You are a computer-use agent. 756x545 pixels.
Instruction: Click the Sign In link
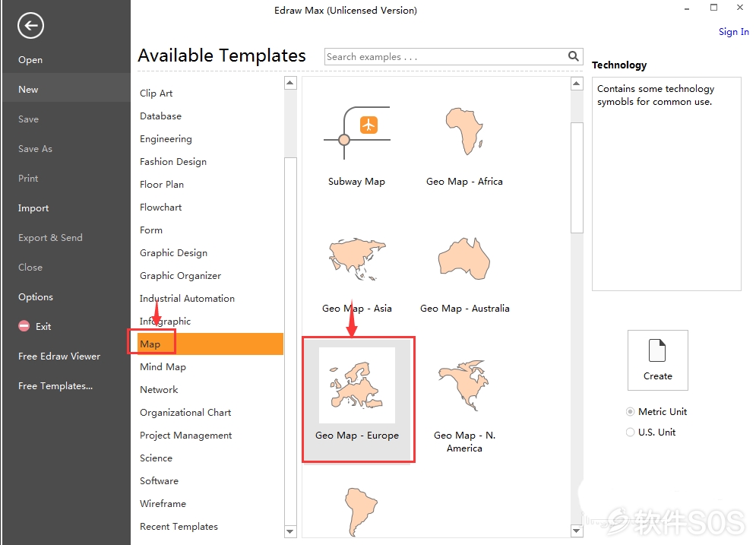[733, 32]
